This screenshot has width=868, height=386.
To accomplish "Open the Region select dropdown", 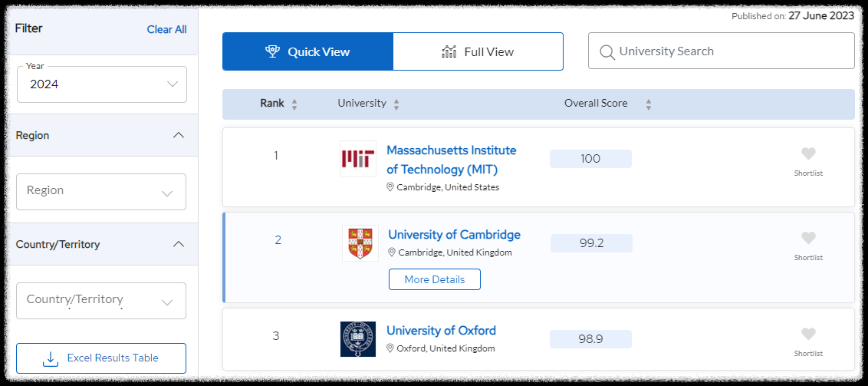I will pyautogui.click(x=101, y=192).
